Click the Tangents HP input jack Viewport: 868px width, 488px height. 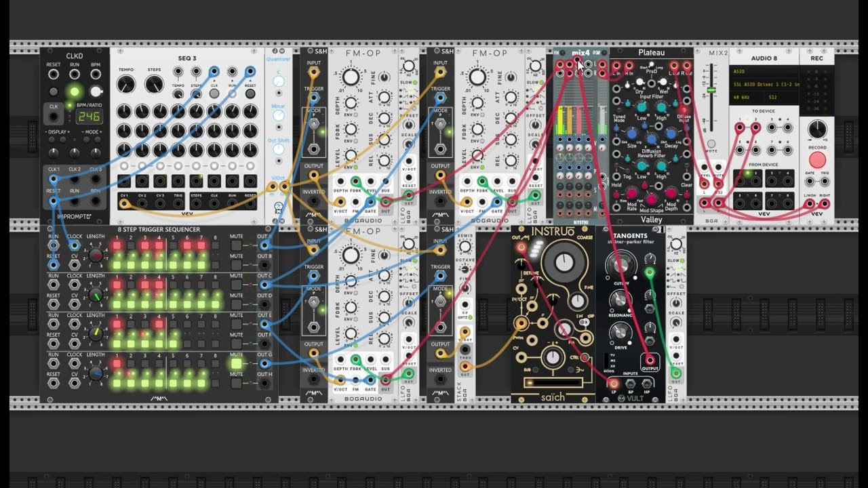click(x=646, y=384)
